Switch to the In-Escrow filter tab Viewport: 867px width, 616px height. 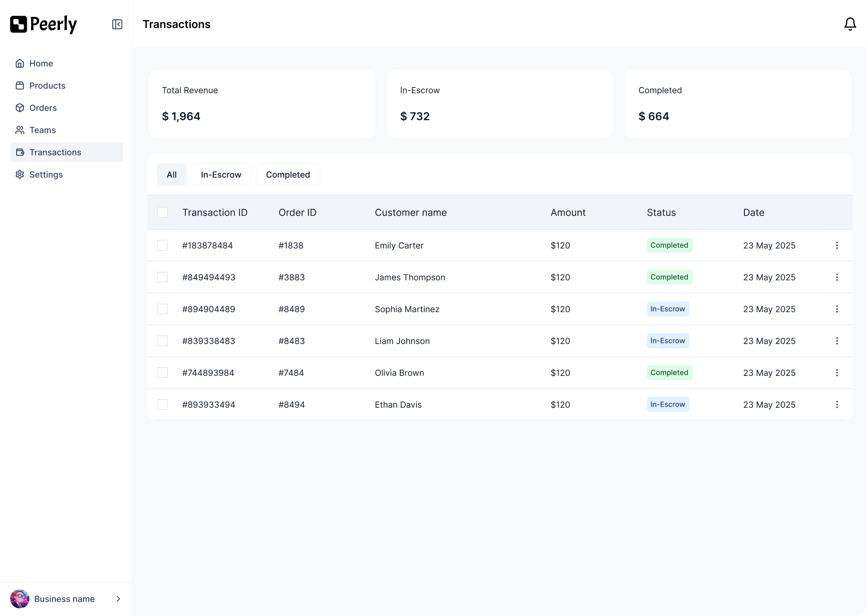pos(221,174)
